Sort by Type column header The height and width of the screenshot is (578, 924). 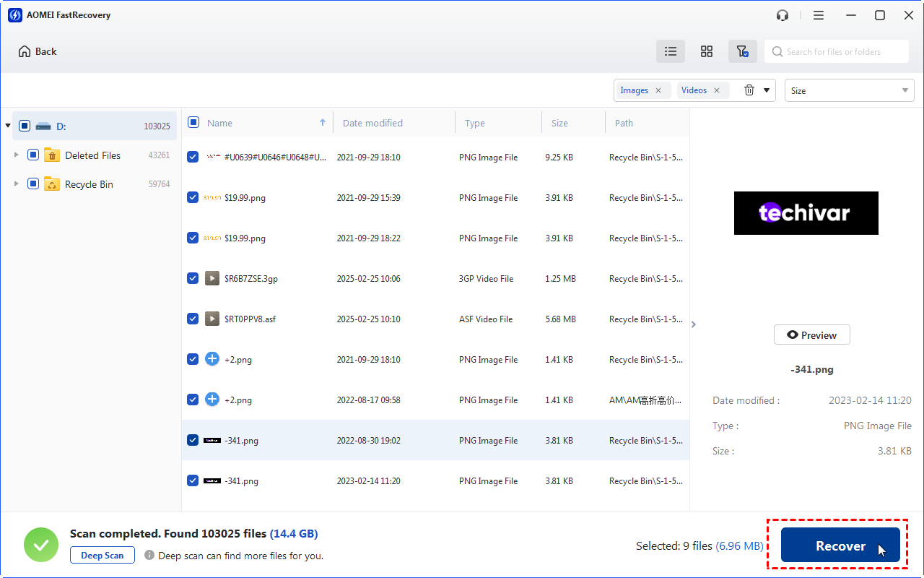tap(475, 123)
